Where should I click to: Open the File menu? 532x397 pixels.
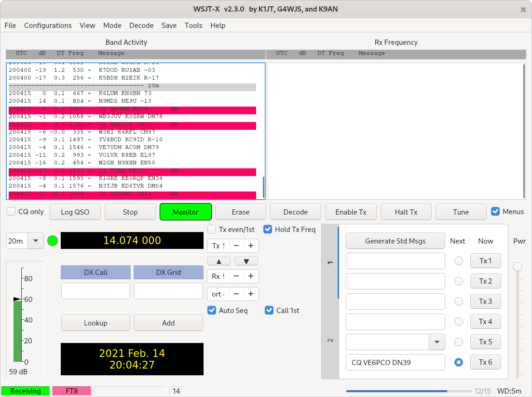(x=10, y=26)
